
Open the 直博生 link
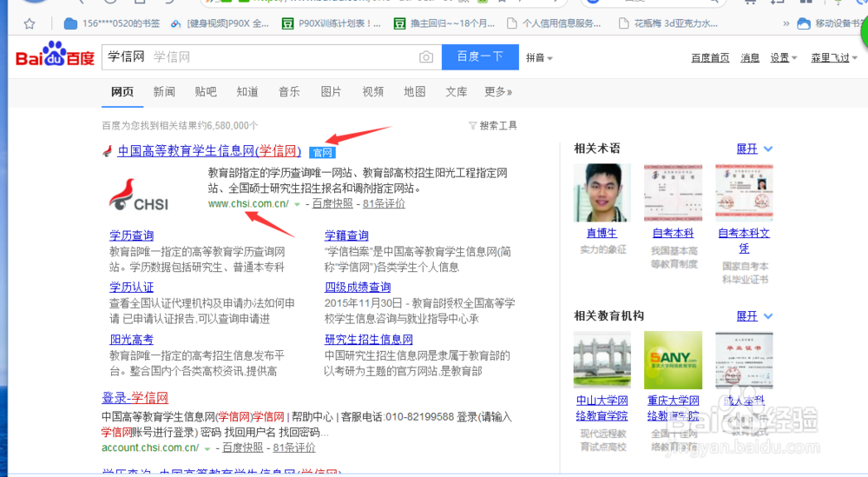[602, 233]
